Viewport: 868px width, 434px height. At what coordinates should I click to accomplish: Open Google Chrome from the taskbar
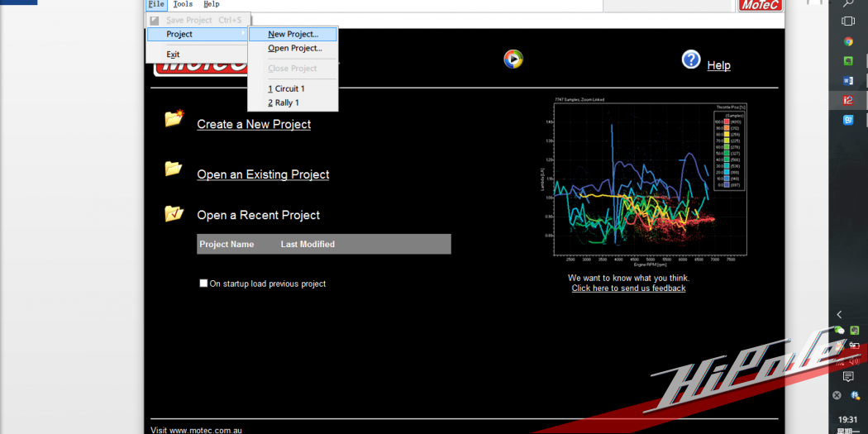pyautogui.click(x=848, y=41)
